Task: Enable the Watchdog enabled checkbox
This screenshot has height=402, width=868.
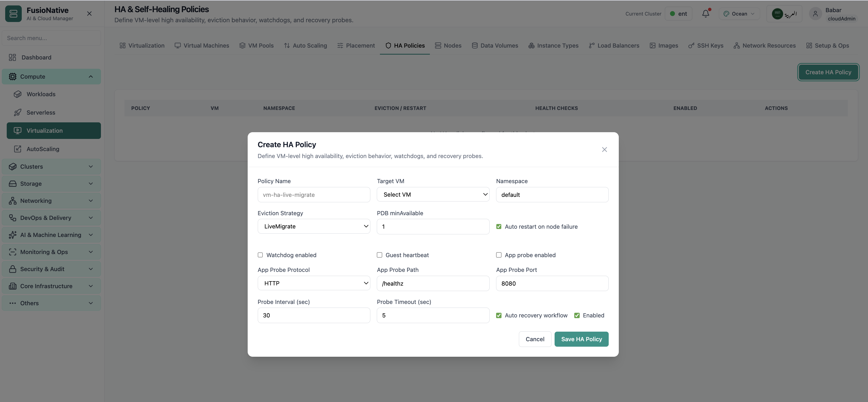Action: 260,255
